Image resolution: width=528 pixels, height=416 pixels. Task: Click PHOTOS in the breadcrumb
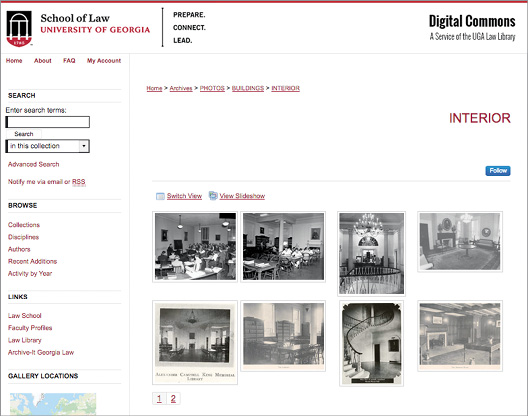(212, 88)
